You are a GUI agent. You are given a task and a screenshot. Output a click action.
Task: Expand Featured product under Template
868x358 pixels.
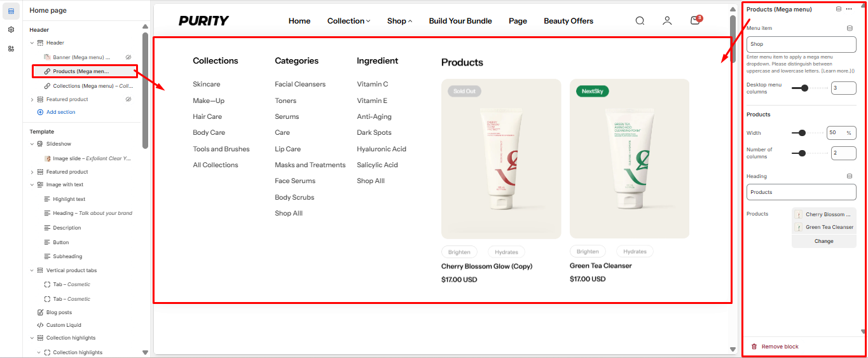click(x=32, y=172)
